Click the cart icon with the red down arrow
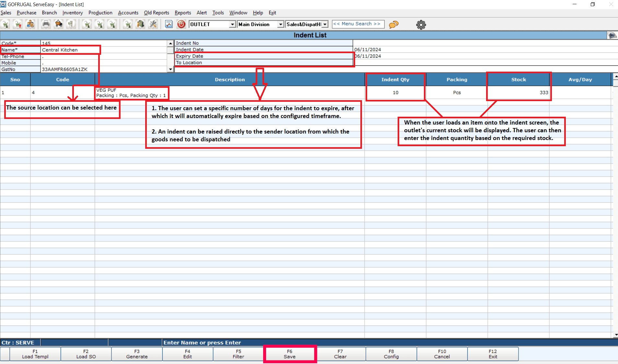 [18, 24]
